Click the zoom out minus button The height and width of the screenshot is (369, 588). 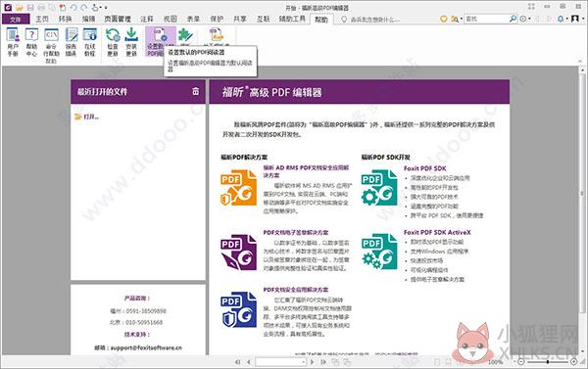521,362
